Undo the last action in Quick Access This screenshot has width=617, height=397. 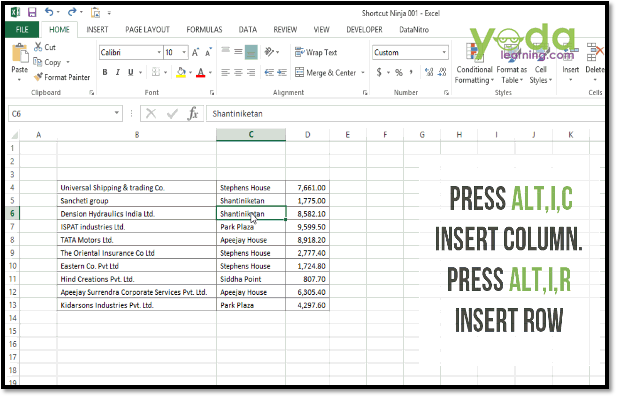[49, 12]
